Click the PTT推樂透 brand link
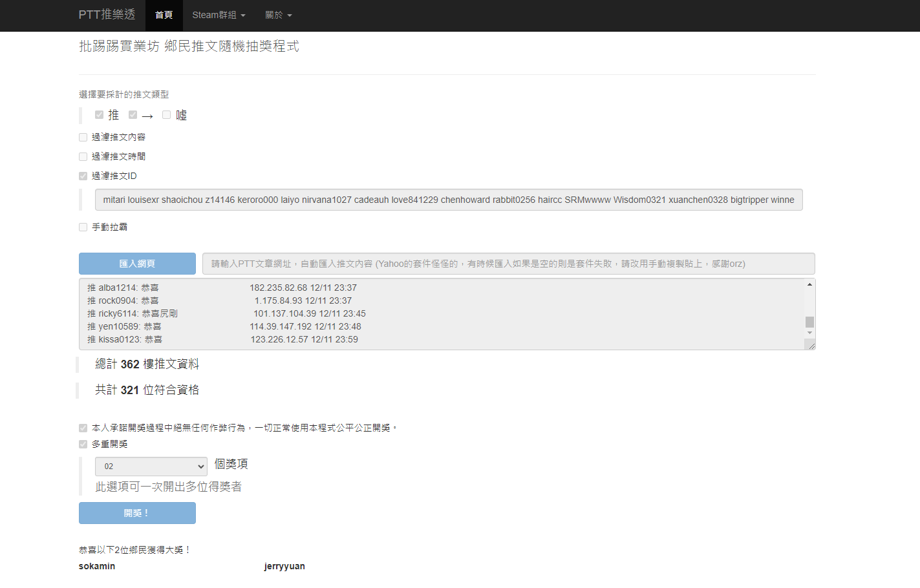 click(107, 15)
